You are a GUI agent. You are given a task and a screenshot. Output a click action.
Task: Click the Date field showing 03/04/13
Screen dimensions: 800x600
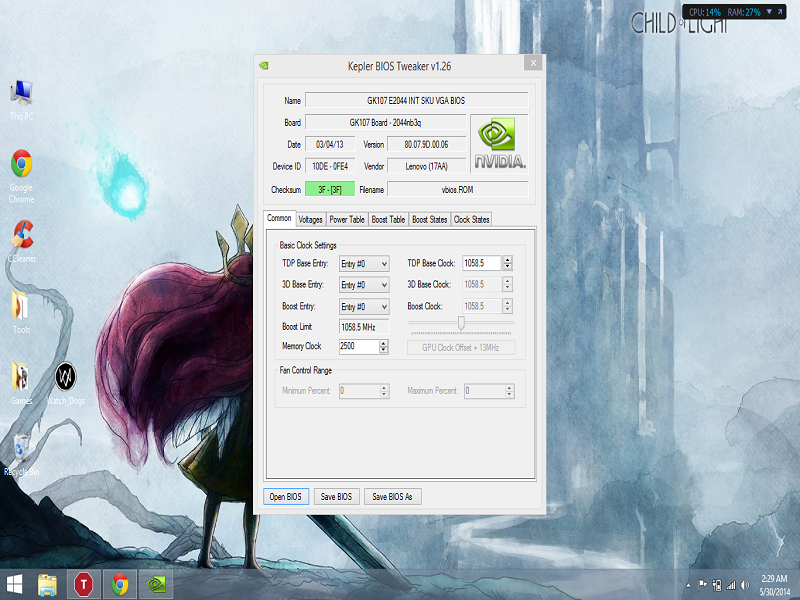tap(330, 144)
